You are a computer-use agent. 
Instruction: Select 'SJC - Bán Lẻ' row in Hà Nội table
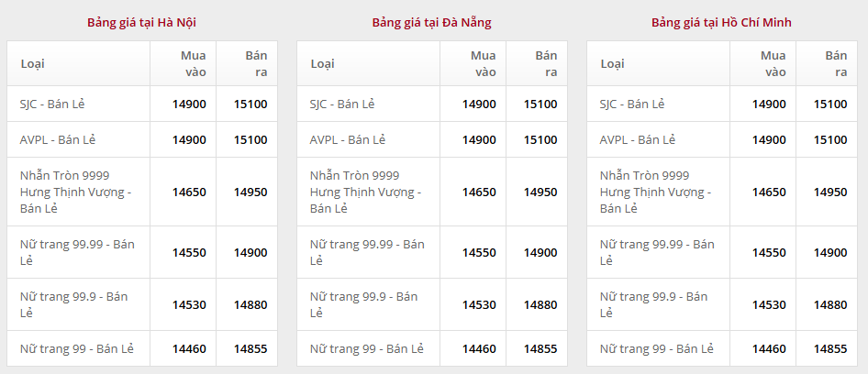(58, 104)
